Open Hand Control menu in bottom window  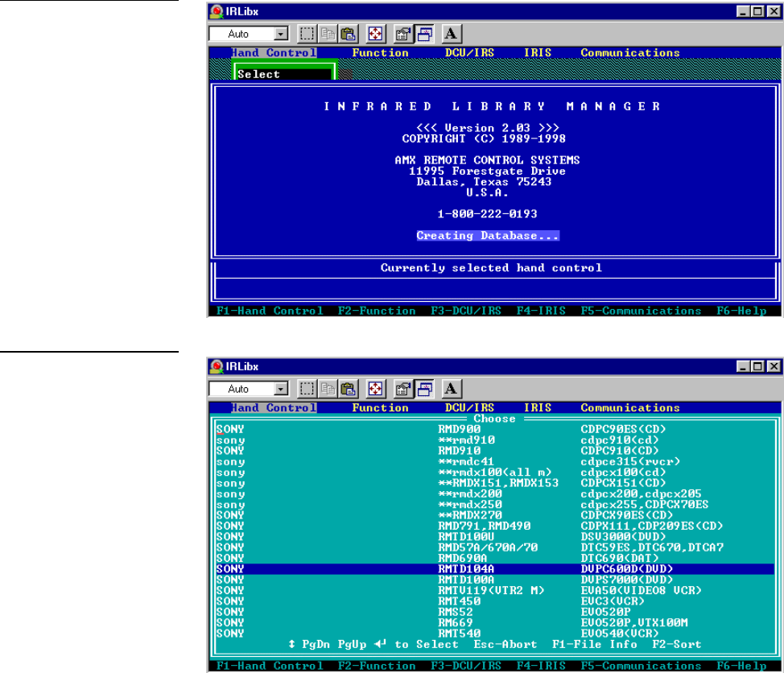pos(274,408)
